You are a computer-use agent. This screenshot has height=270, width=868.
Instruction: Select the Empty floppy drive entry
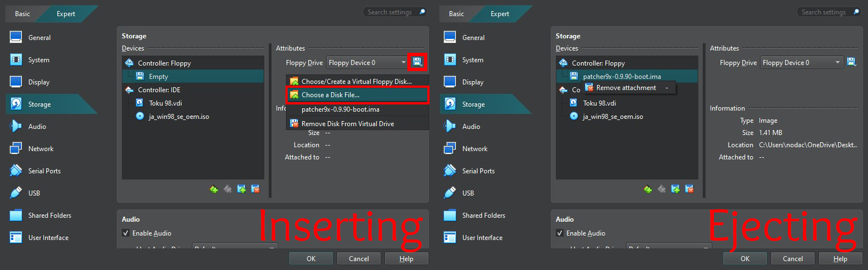pyautogui.click(x=193, y=76)
